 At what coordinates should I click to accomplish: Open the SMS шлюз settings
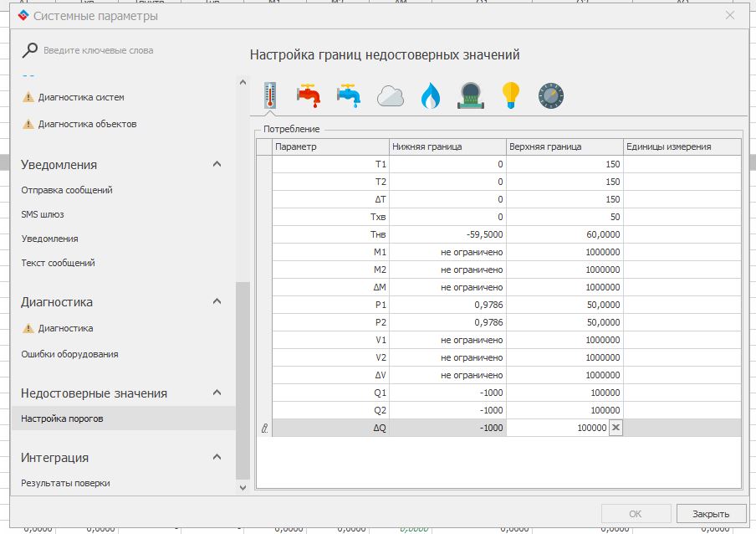43,214
